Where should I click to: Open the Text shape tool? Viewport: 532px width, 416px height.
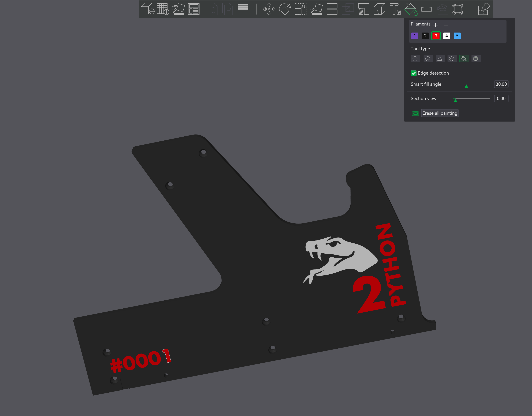coord(395,9)
